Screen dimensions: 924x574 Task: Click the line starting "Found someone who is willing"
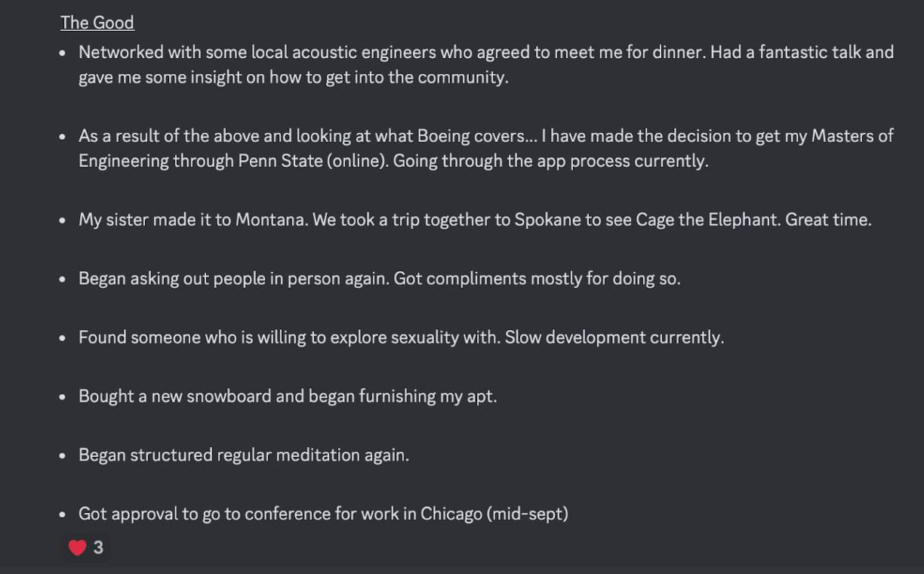tap(401, 338)
